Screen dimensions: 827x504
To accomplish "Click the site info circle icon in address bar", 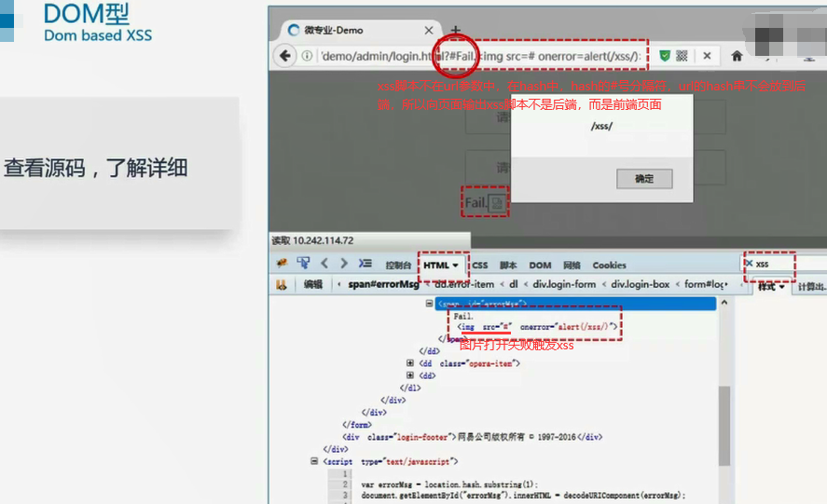I will pos(307,56).
